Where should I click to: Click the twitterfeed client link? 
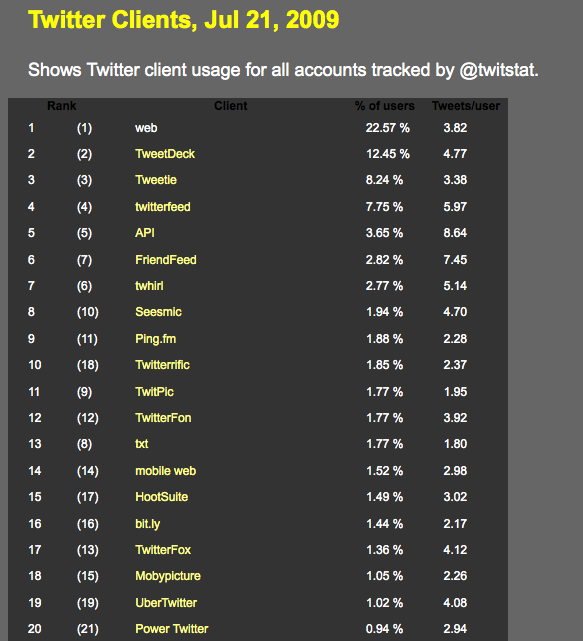163,207
